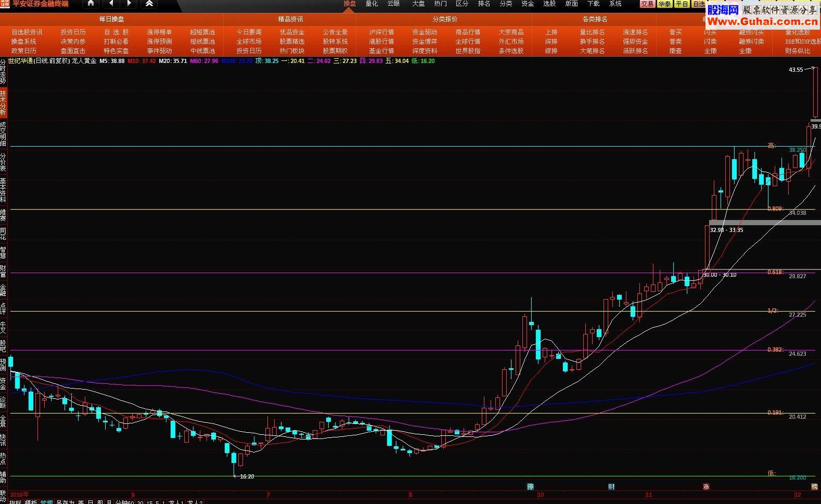Click the forward arrow navigation icon
Viewport: 821px width, 504px height.
(129, 4)
